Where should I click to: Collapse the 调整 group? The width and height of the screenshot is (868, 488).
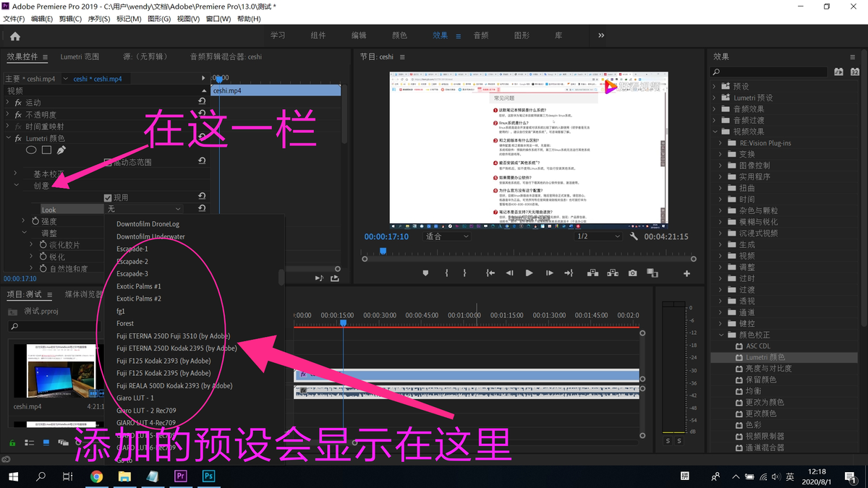[25, 233]
